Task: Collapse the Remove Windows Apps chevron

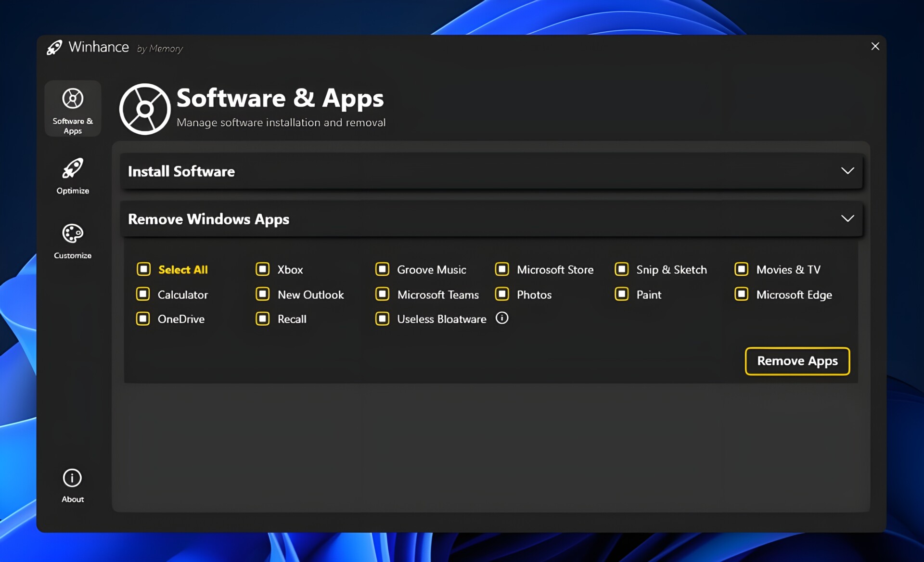Action: click(x=847, y=218)
